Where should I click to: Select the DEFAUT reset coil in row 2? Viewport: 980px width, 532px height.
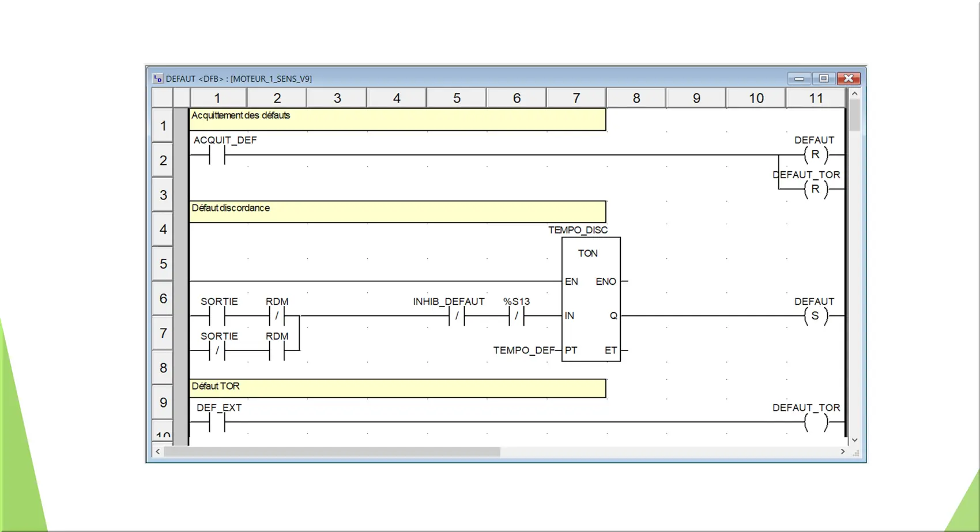coord(815,154)
